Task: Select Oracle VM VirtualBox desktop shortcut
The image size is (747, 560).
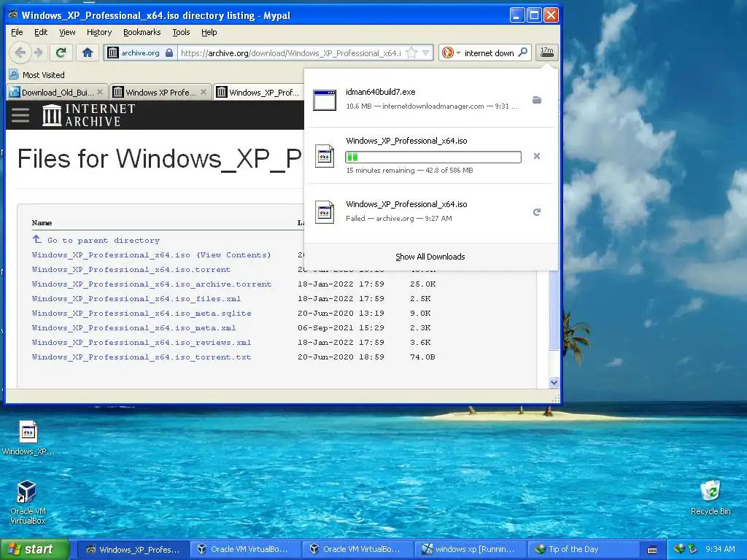Action: tap(28, 502)
